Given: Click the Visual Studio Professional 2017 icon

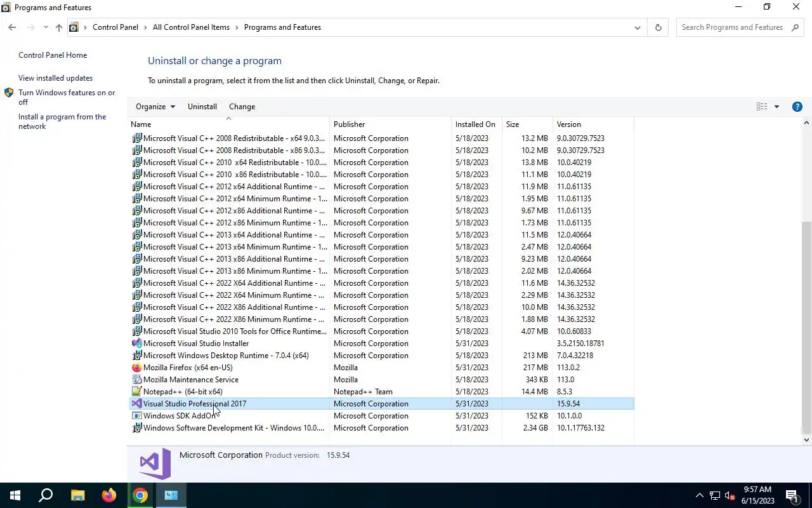Looking at the screenshot, I should point(136,404).
